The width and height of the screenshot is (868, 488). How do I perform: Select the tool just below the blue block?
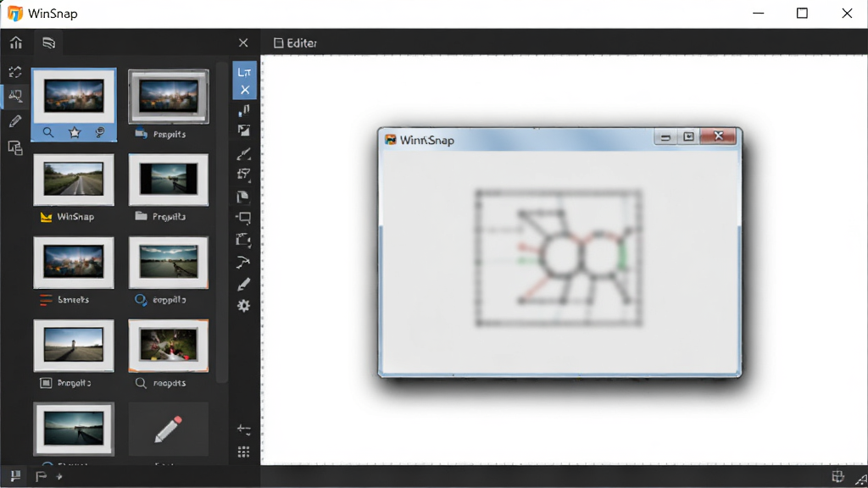243,111
